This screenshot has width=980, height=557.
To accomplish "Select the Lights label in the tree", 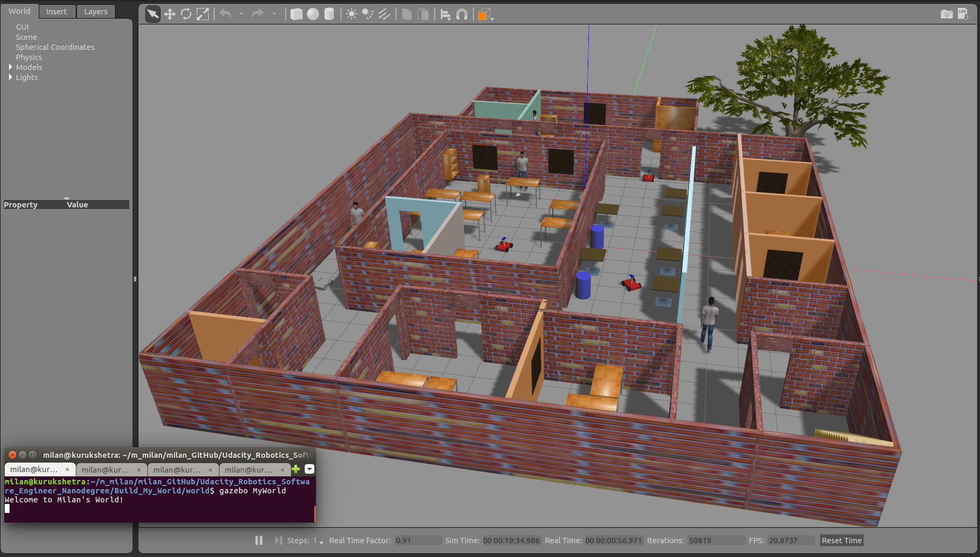I will [x=27, y=77].
